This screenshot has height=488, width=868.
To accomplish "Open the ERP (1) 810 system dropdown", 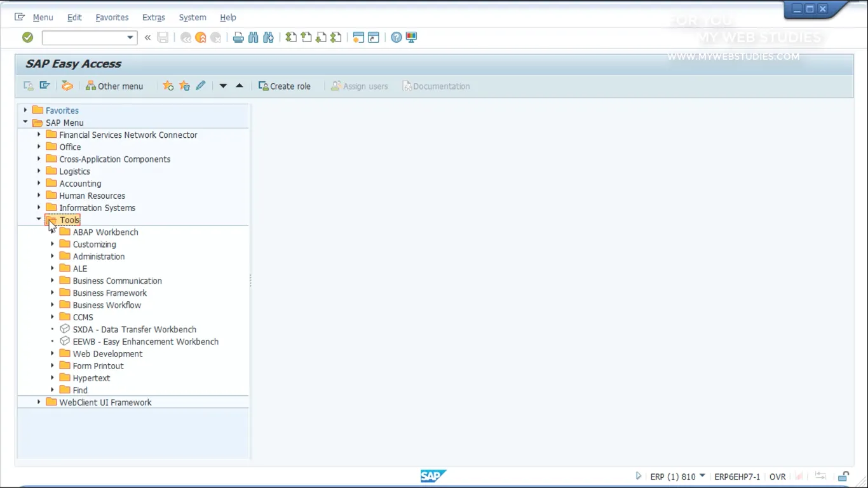I will (x=702, y=476).
